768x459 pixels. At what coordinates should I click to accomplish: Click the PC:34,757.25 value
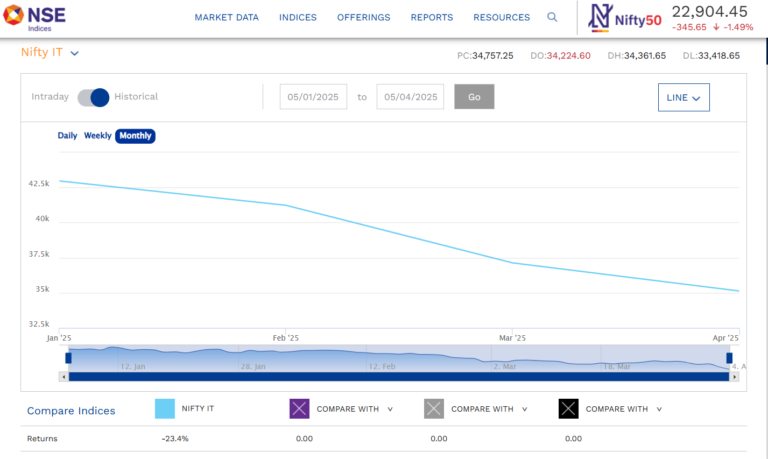tap(485, 56)
